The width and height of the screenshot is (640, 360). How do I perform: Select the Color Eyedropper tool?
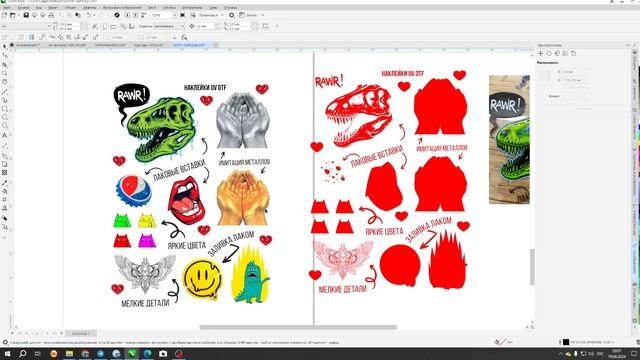(x=4, y=183)
